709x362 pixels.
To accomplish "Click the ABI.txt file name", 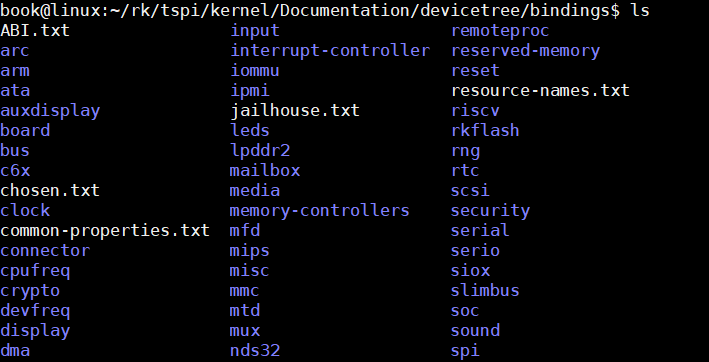I will pyautogui.click(x=35, y=31).
